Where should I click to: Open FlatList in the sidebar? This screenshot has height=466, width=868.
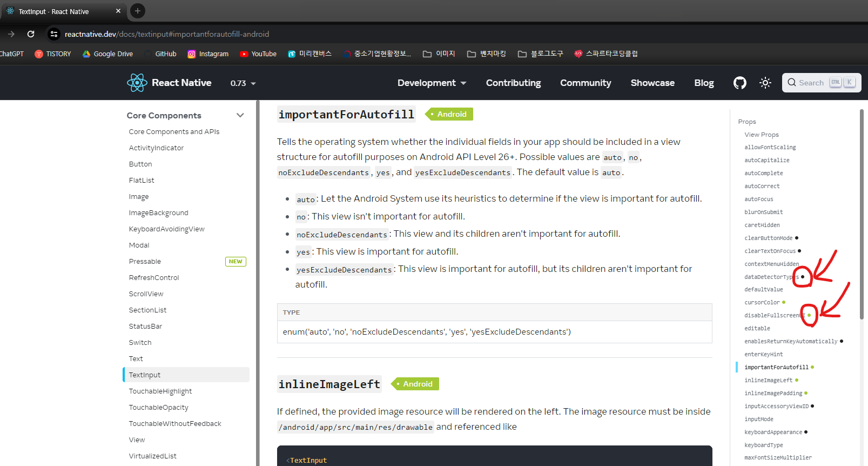pyautogui.click(x=142, y=180)
